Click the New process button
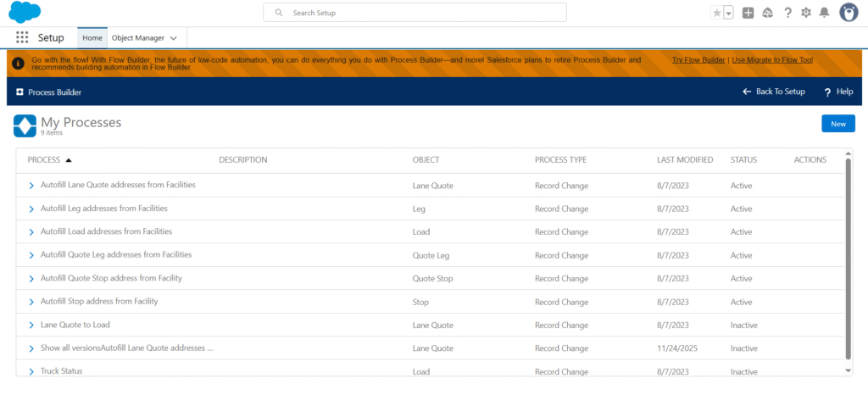This screenshot has height=395, width=868. point(837,124)
